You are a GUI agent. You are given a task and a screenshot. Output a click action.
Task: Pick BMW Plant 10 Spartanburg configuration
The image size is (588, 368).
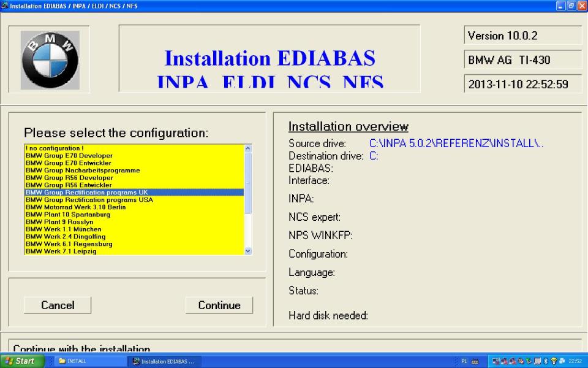[68, 215]
